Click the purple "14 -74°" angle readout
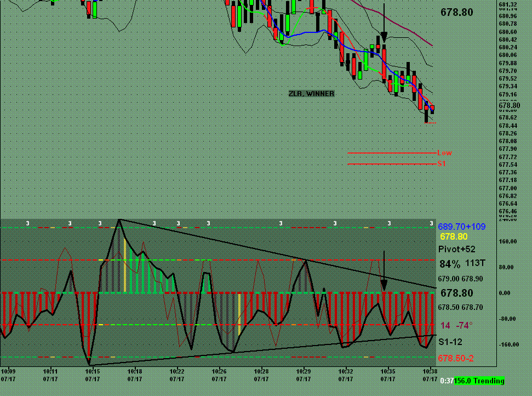 pyautogui.click(x=457, y=325)
